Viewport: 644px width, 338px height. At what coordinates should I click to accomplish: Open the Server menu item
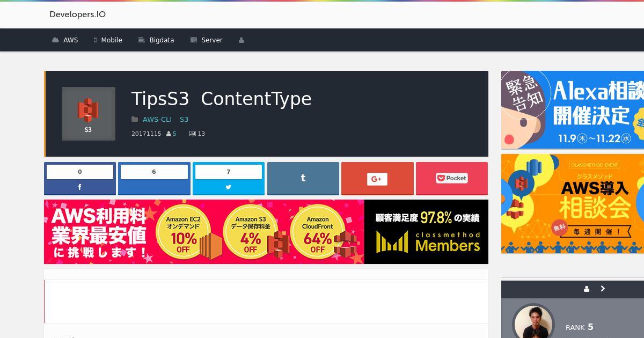click(x=206, y=40)
